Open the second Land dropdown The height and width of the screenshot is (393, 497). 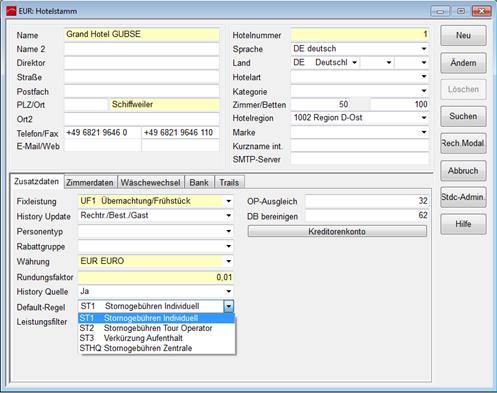(x=389, y=63)
